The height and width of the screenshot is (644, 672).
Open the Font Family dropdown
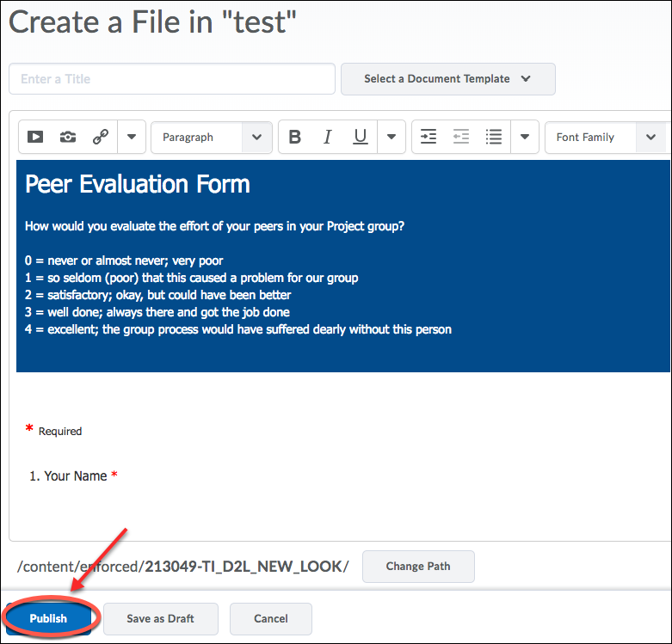click(607, 138)
